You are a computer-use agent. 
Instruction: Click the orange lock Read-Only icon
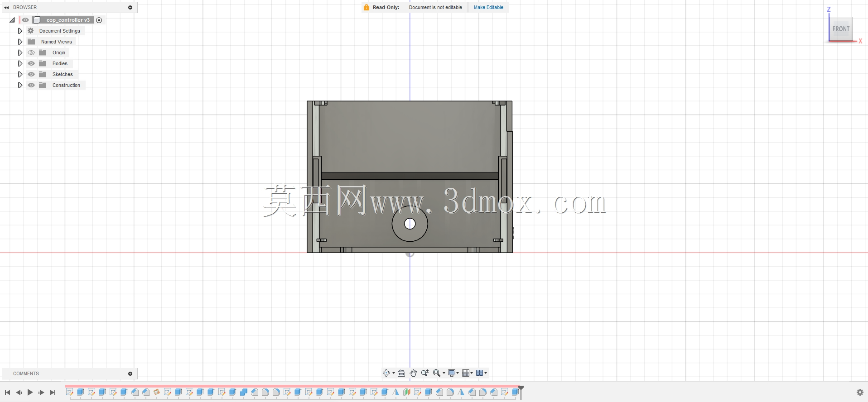click(x=366, y=7)
